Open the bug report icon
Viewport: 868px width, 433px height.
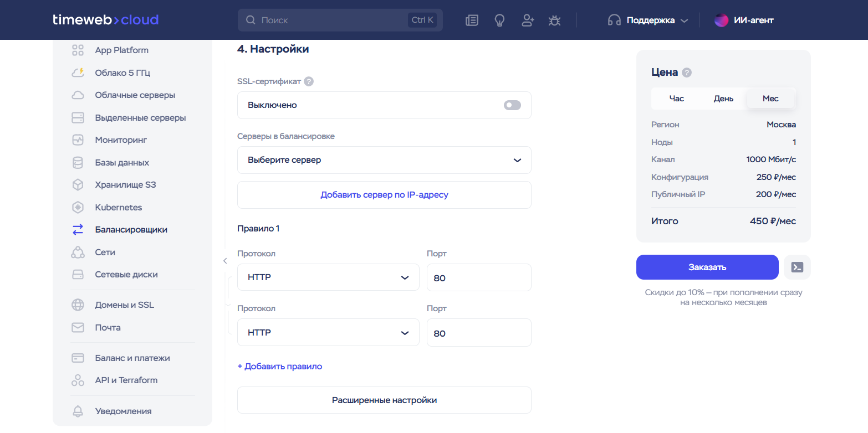[x=554, y=20]
